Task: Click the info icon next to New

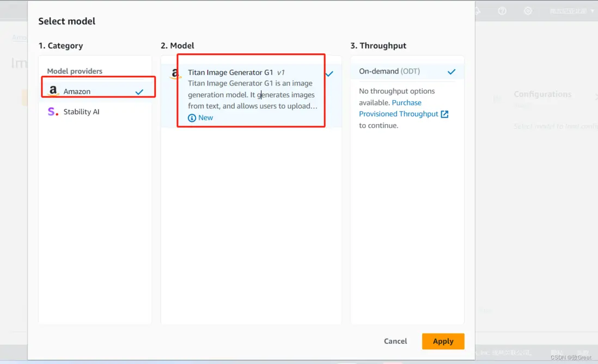Action: 192,118
